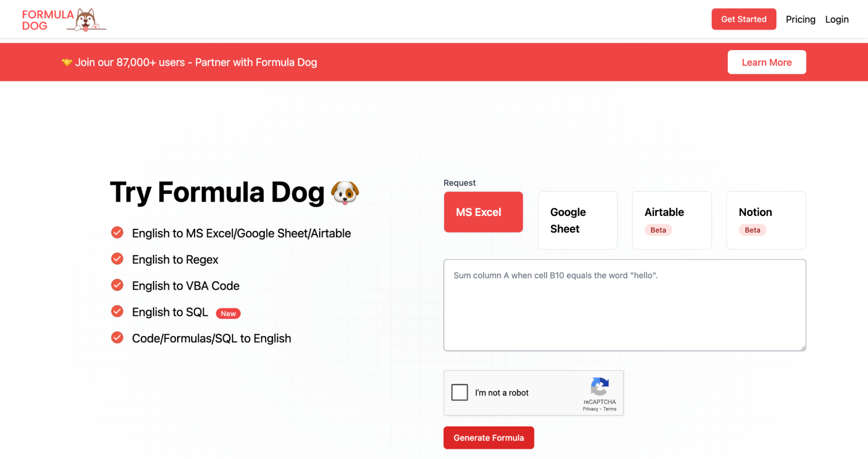
Task: Click the 'New' badge beside English to SQL
Action: click(228, 313)
